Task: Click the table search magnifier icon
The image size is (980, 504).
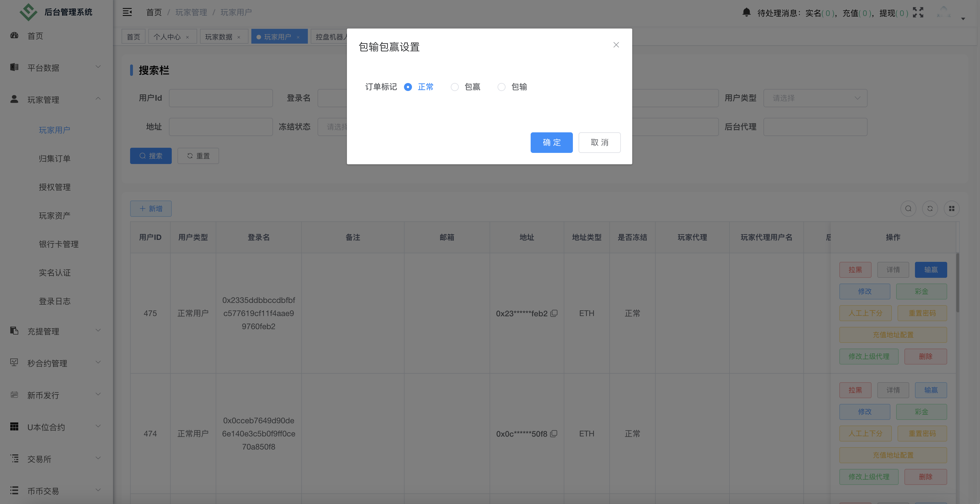Action: [908, 209]
